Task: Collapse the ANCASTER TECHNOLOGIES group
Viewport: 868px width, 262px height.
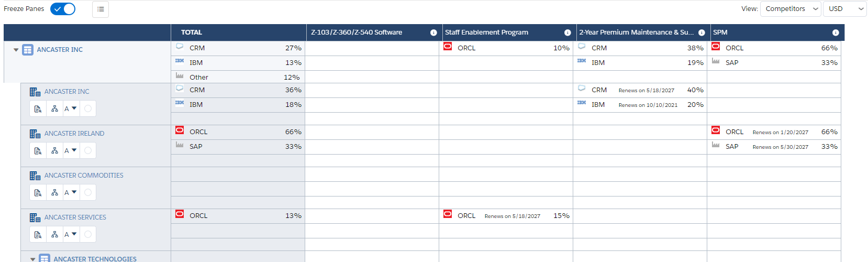Action: pyautogui.click(x=33, y=259)
